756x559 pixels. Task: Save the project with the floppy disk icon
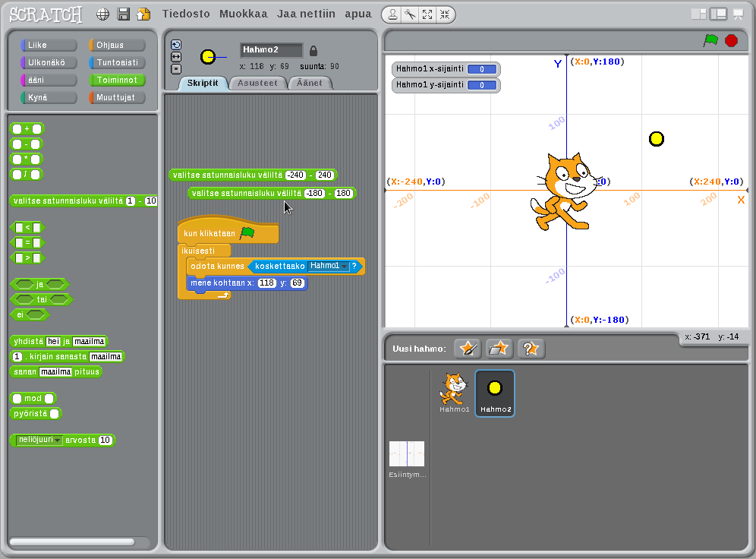point(124,14)
